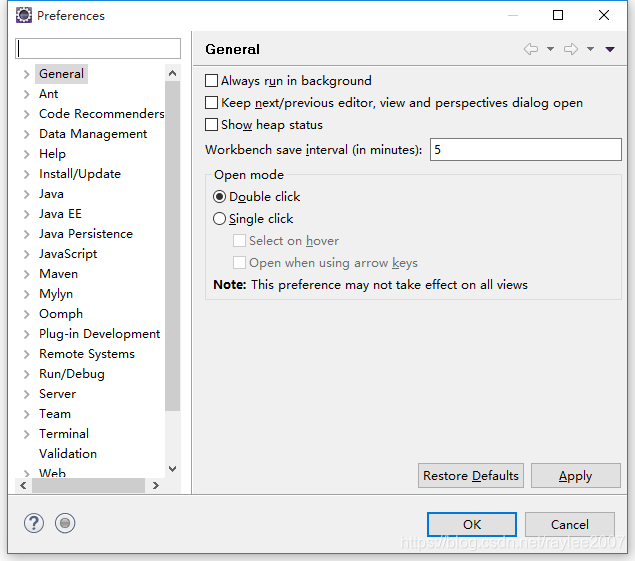This screenshot has width=635, height=561.
Task: Enable Show heap status
Action: 211,125
